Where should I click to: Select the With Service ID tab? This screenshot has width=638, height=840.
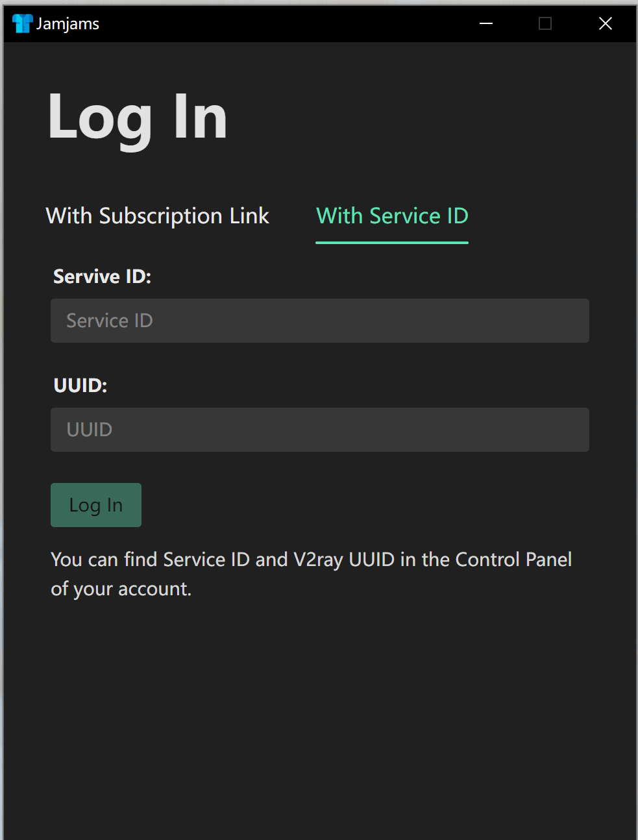(392, 216)
